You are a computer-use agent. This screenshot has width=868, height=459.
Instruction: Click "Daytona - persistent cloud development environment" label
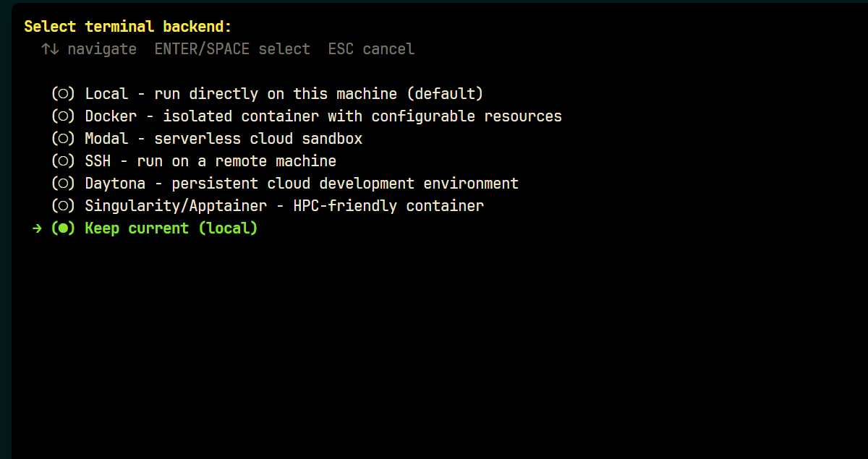tap(302, 184)
